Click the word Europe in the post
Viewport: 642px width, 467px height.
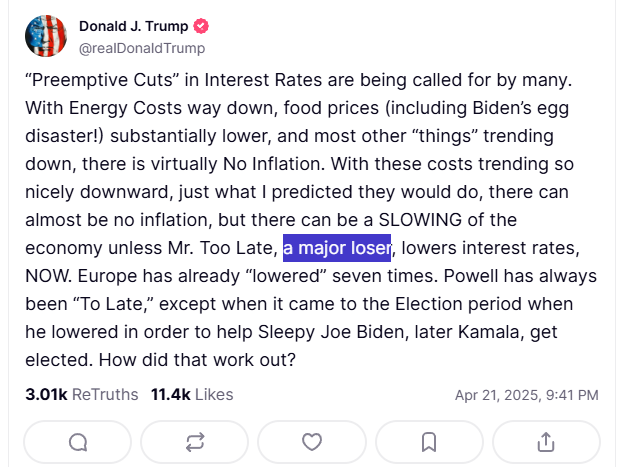(107, 276)
